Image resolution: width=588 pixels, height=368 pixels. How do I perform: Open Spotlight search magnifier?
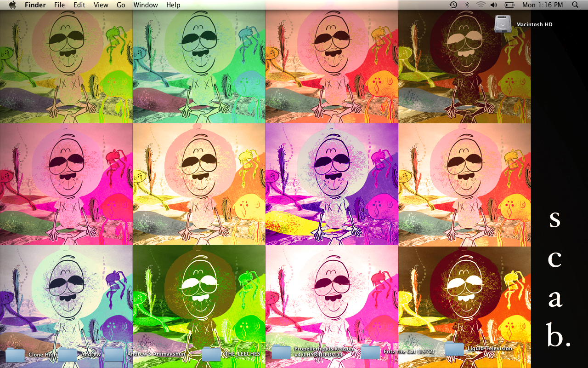[576, 5]
